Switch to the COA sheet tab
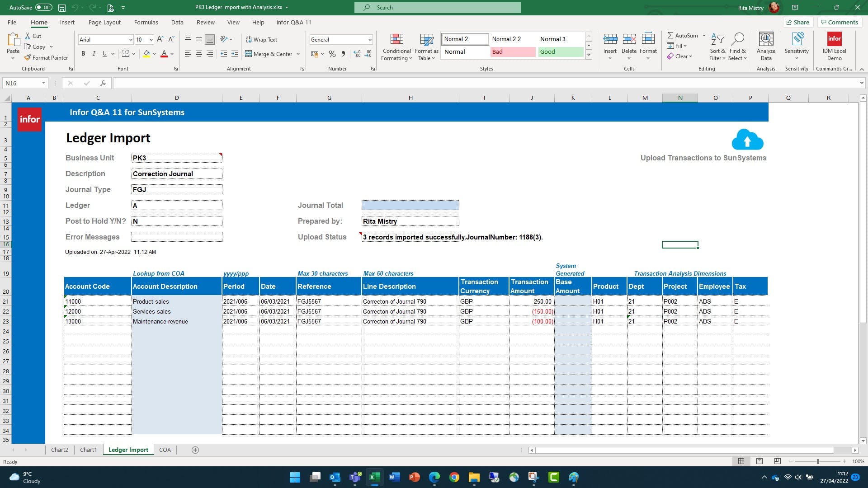 click(165, 450)
